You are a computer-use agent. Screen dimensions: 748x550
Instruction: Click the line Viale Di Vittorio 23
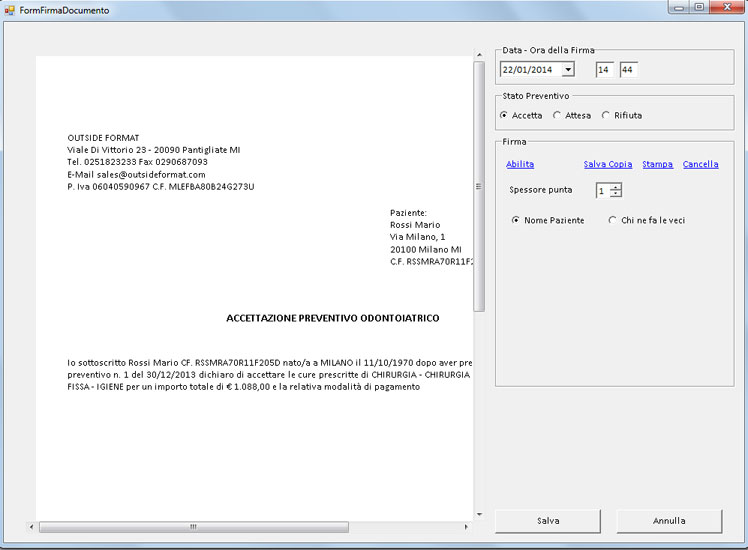[x=154, y=150]
